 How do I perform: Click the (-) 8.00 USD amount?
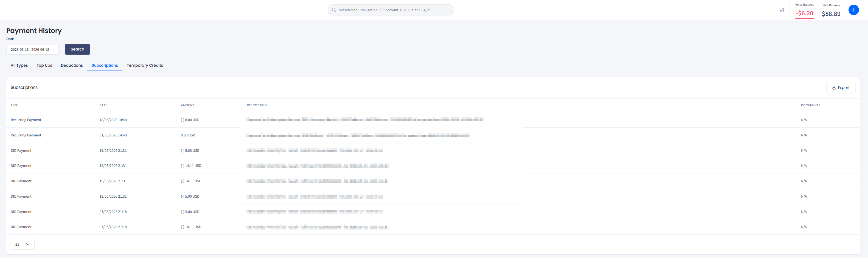coord(190,120)
